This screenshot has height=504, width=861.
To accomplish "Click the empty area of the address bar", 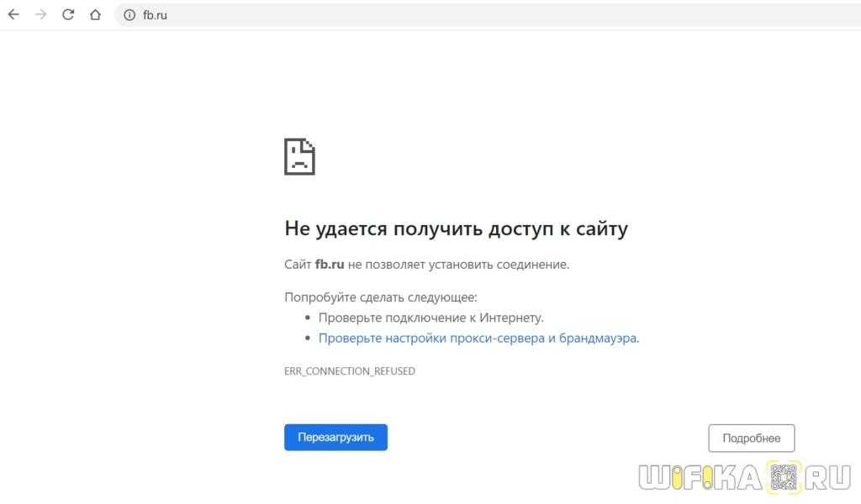I will [x=504, y=15].
